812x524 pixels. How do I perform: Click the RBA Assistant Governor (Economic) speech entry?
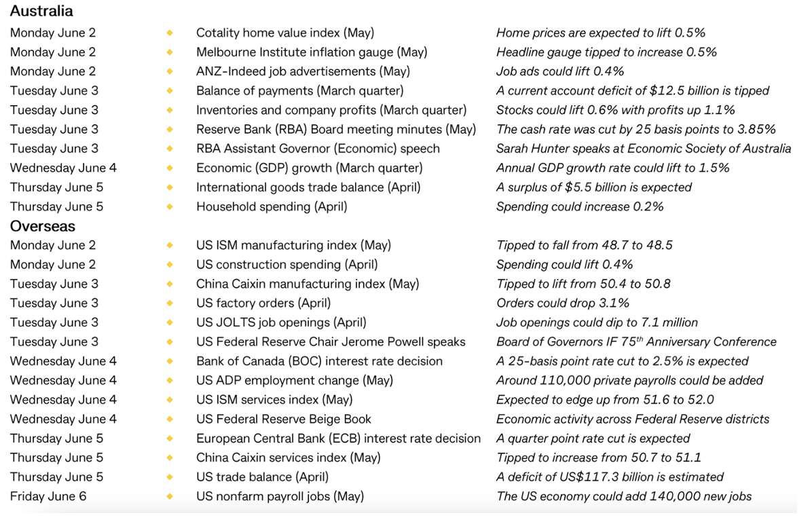[318, 149]
